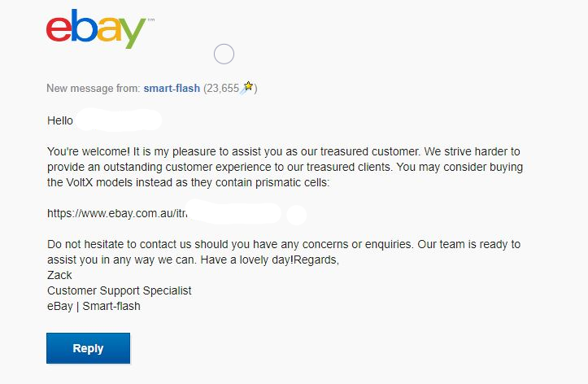Image resolution: width=588 pixels, height=384 pixels.
Task: Click the small white circle after the URL
Action: point(298,216)
